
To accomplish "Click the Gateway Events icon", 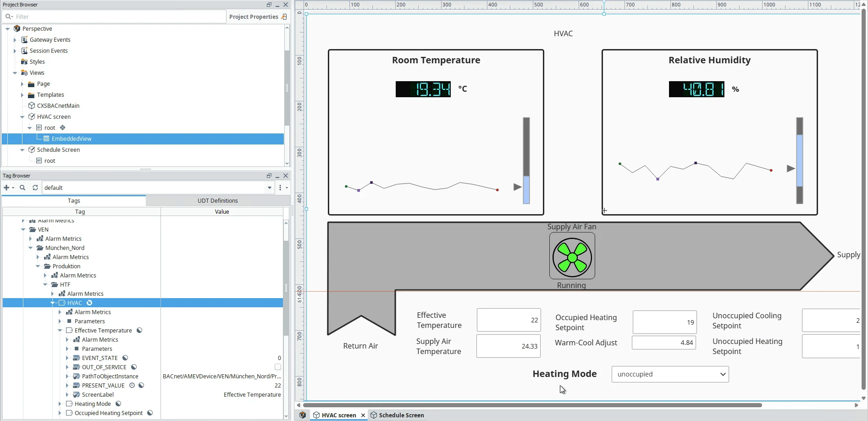I will (x=24, y=40).
